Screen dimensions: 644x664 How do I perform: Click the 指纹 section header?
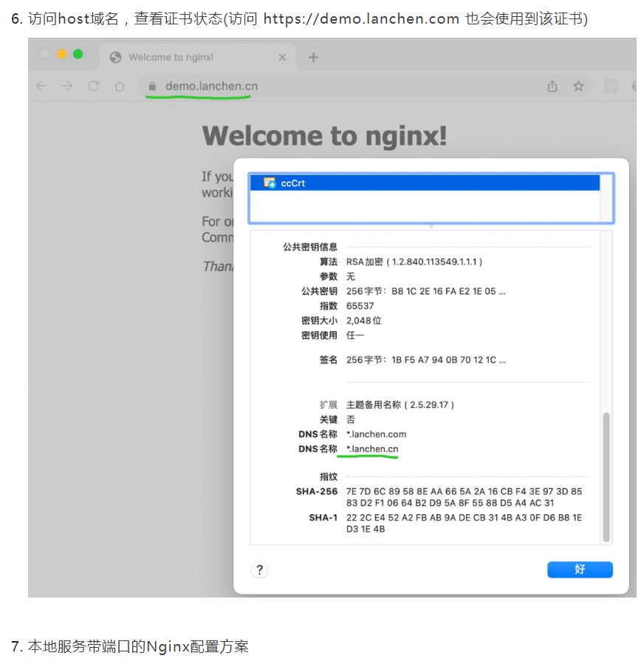328,477
